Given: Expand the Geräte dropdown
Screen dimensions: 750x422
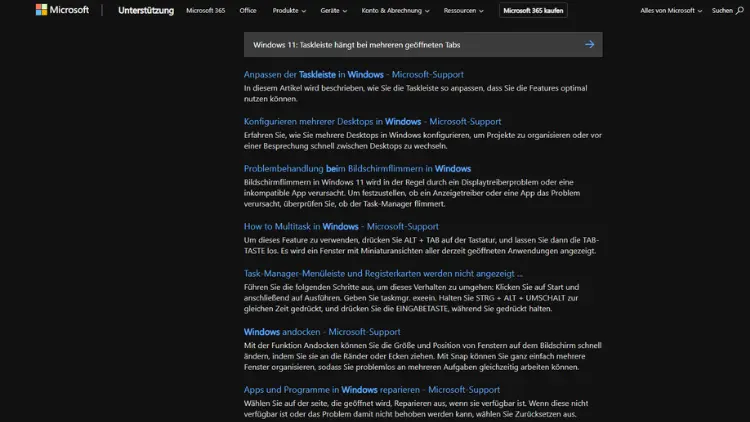Looking at the screenshot, I should click(333, 11).
